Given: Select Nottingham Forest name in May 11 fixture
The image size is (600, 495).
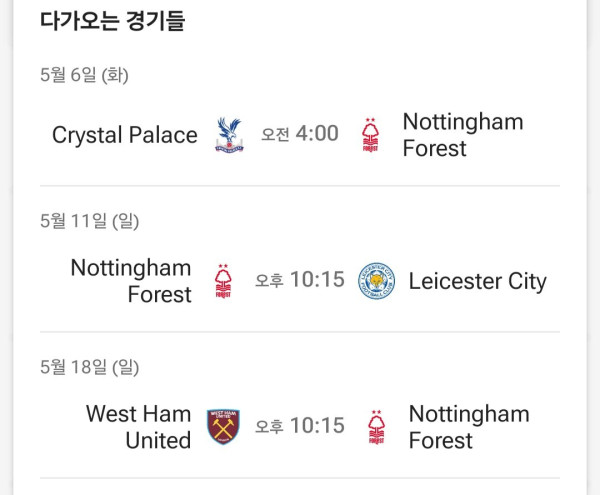Looking at the screenshot, I should click(131, 281).
